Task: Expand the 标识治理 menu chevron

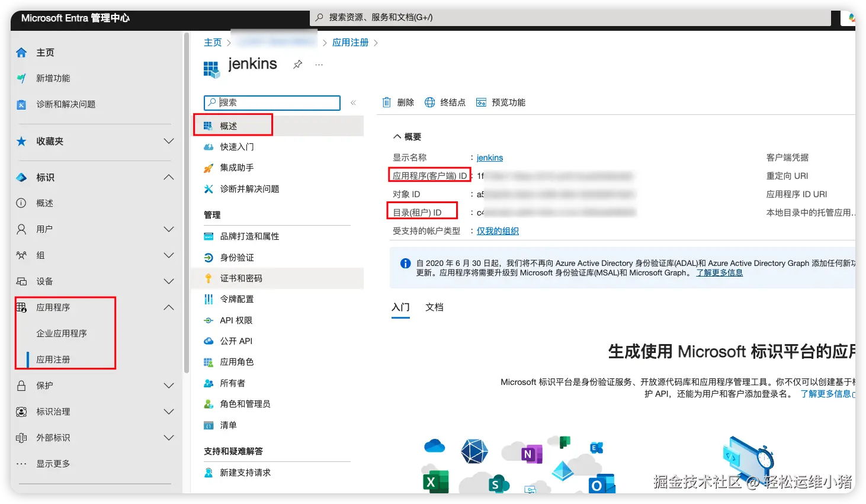Action: point(169,412)
